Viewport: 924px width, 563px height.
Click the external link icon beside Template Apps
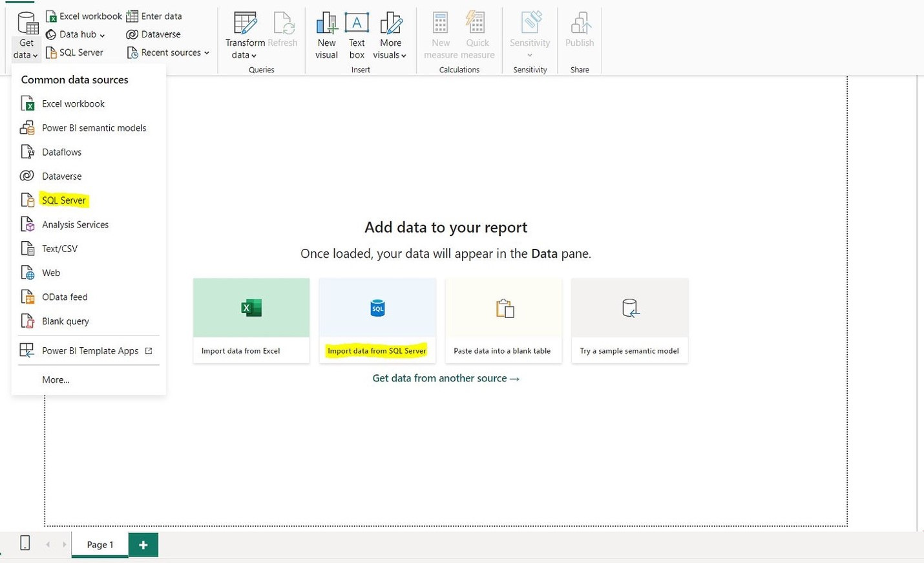coord(149,350)
